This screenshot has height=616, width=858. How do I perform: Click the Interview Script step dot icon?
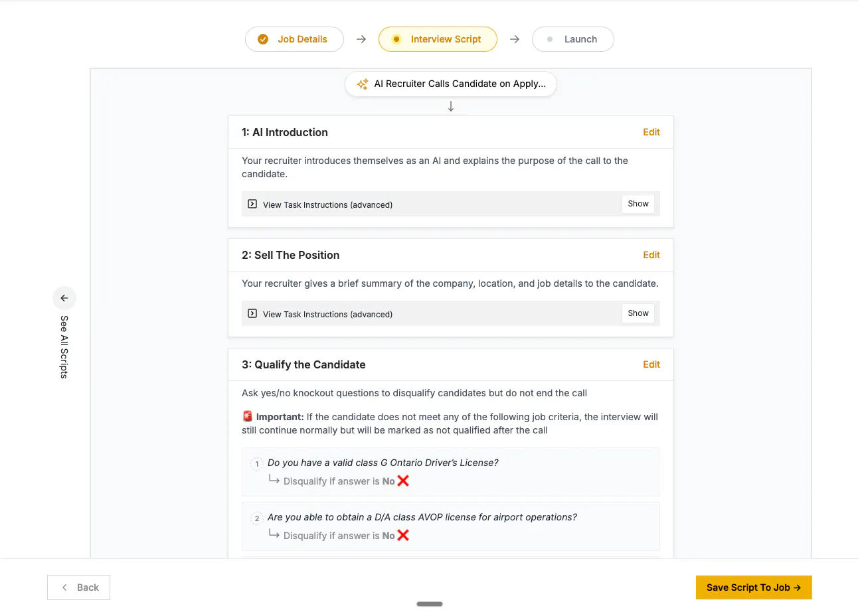pos(396,39)
